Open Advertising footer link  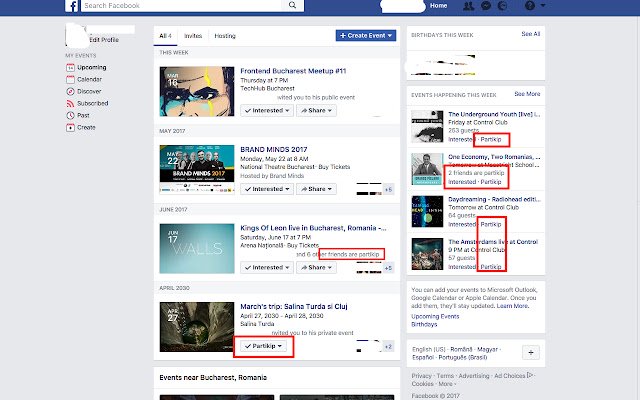coord(473,376)
